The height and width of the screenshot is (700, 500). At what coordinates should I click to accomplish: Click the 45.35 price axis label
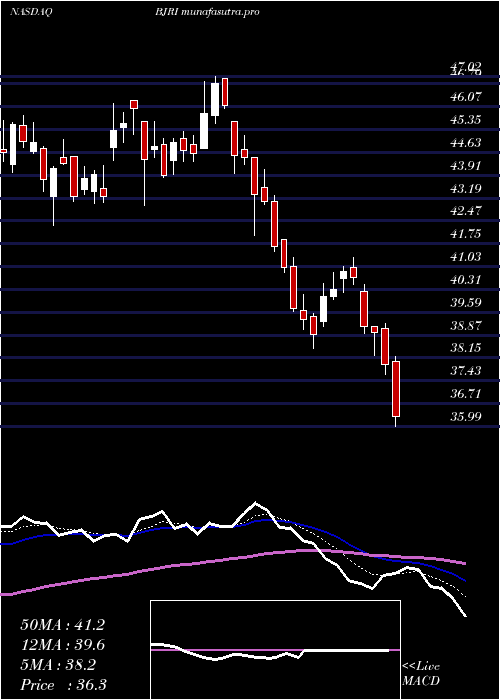pyautogui.click(x=467, y=120)
